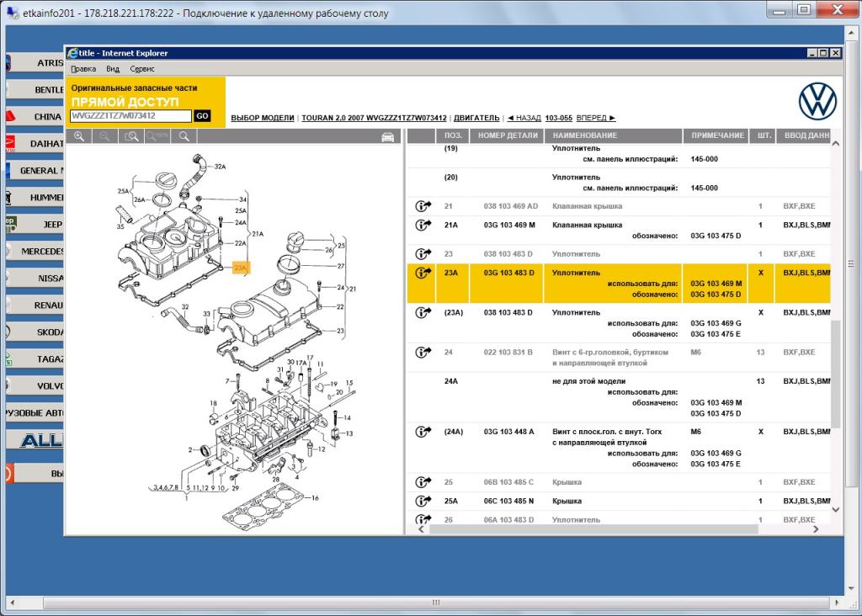Select part number 03G 103 448 A
Viewport: 862px width, 616px height.
pos(508,432)
